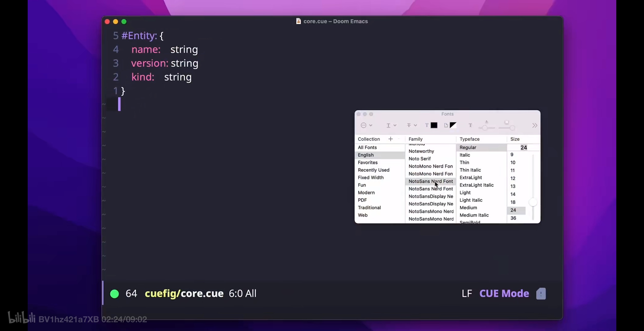Set font size to 12
644x331 pixels.
pyautogui.click(x=516, y=178)
